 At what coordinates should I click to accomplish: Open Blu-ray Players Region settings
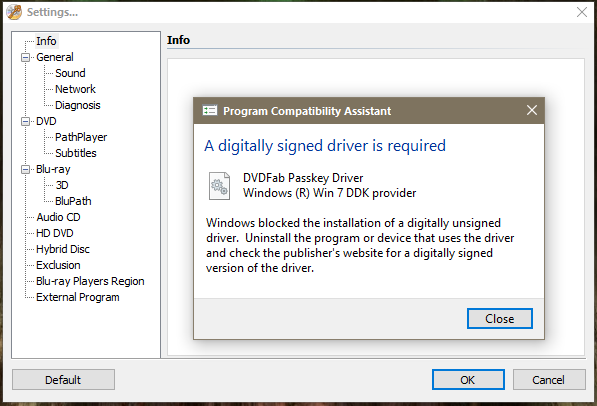90,281
